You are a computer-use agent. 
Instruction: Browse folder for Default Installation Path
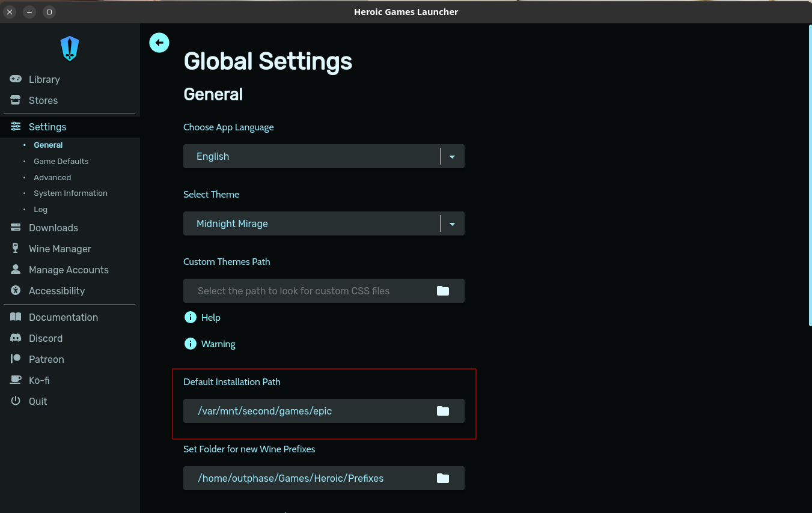click(443, 411)
